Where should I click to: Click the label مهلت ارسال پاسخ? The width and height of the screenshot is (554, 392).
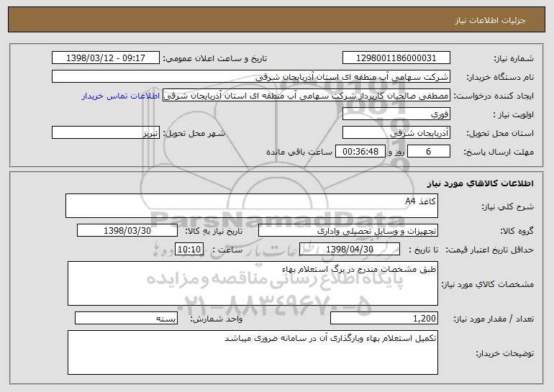pos(498,152)
